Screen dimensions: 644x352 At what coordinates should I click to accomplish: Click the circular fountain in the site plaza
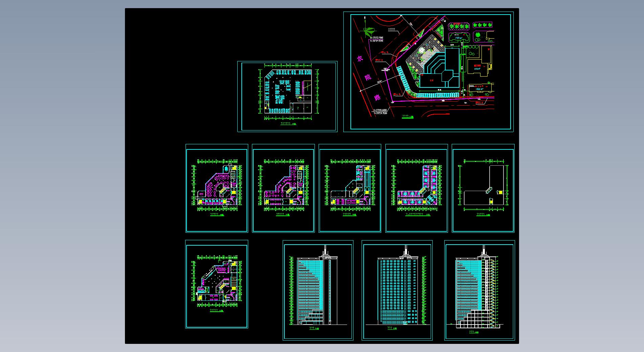[x=421, y=50]
